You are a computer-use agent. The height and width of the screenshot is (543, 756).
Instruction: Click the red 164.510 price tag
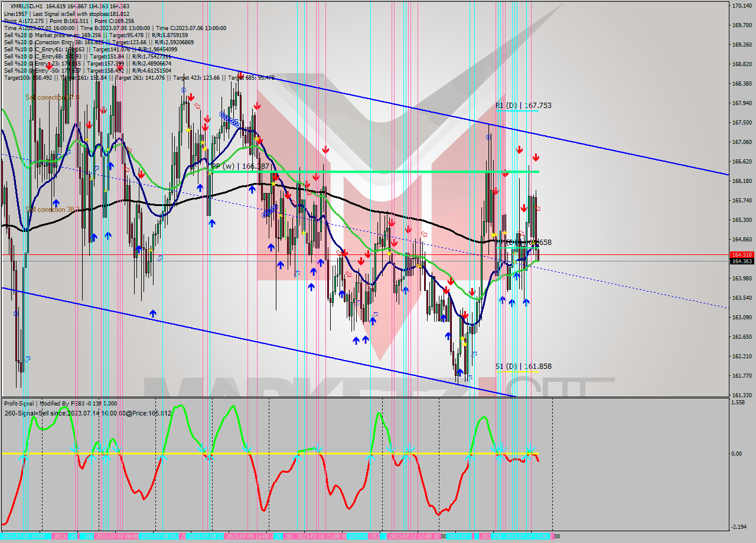742,255
